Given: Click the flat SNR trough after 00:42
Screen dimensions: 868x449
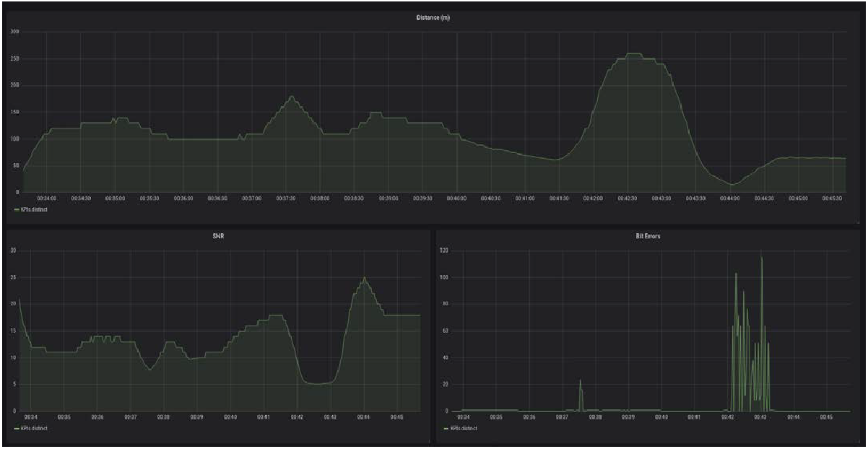Looking at the screenshot, I should point(318,383).
